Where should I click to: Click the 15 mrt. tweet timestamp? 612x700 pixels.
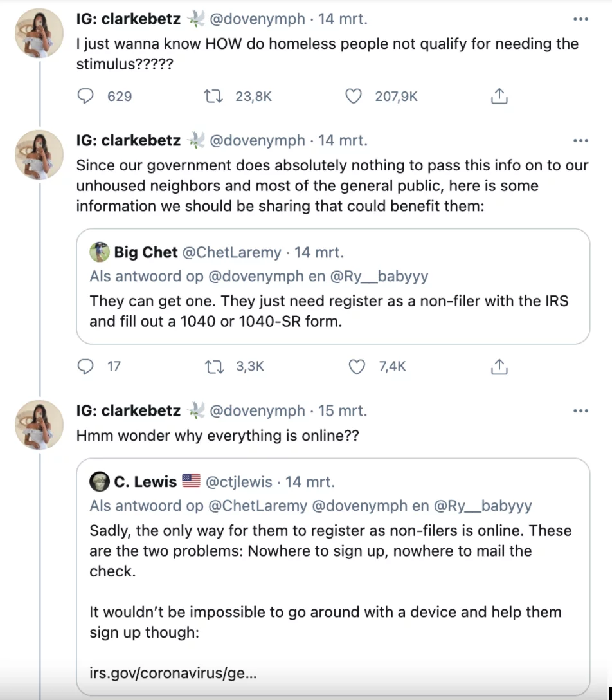pos(343,410)
